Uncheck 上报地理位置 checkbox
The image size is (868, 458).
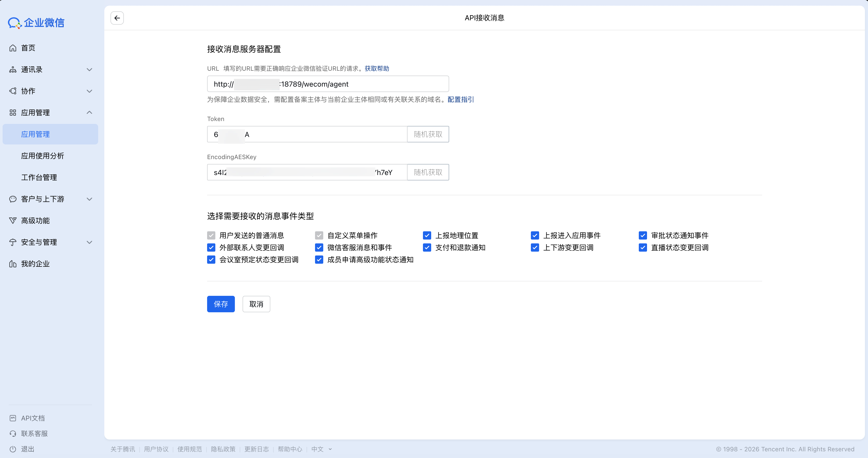tap(427, 235)
